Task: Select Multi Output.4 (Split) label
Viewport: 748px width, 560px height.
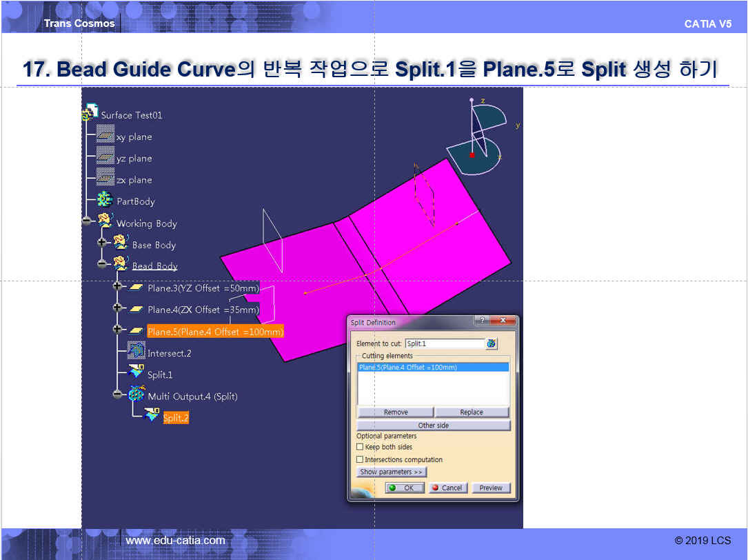Action: tap(192, 397)
